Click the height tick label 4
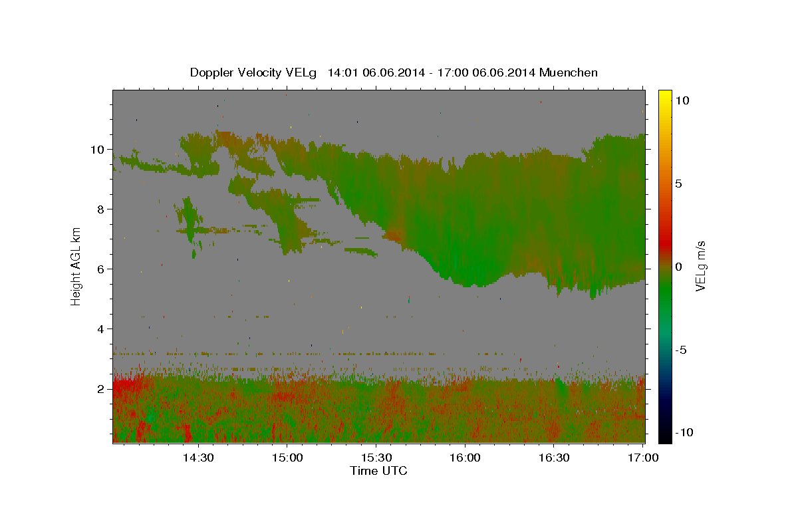 [x=101, y=329]
